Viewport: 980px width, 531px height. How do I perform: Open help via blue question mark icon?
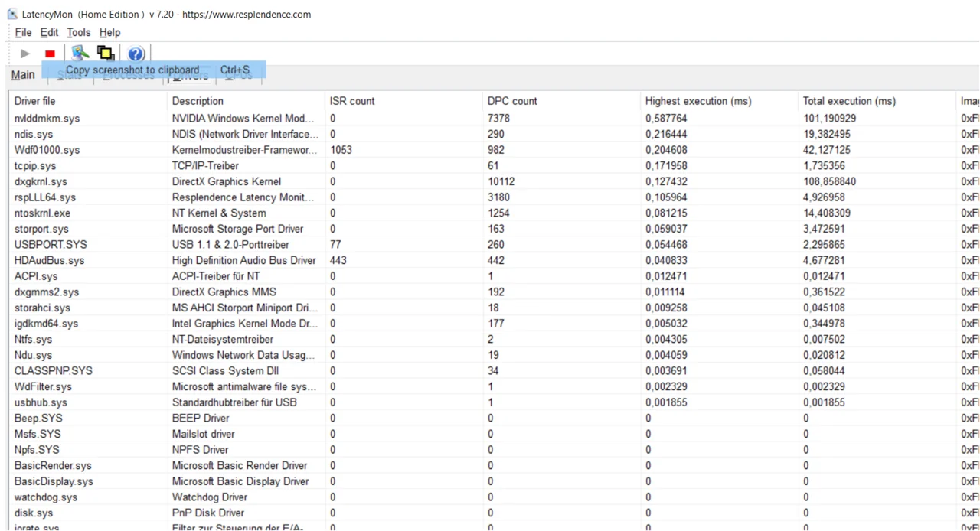136,54
